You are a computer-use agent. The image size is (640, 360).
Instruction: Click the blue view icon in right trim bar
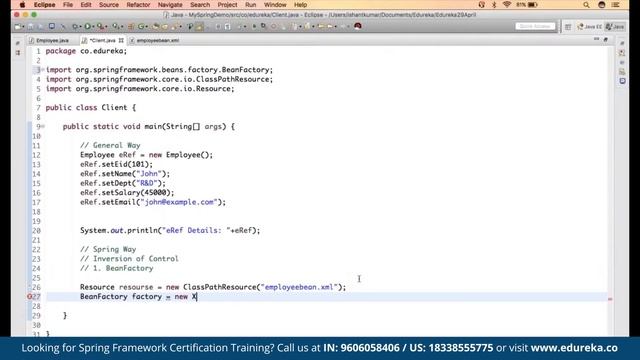click(x=622, y=81)
